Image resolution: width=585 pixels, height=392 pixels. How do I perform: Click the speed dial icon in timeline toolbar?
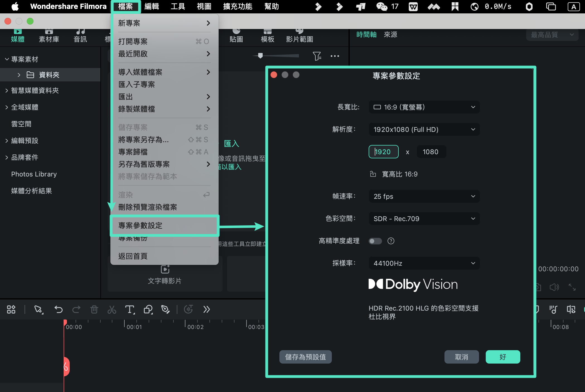(188, 309)
